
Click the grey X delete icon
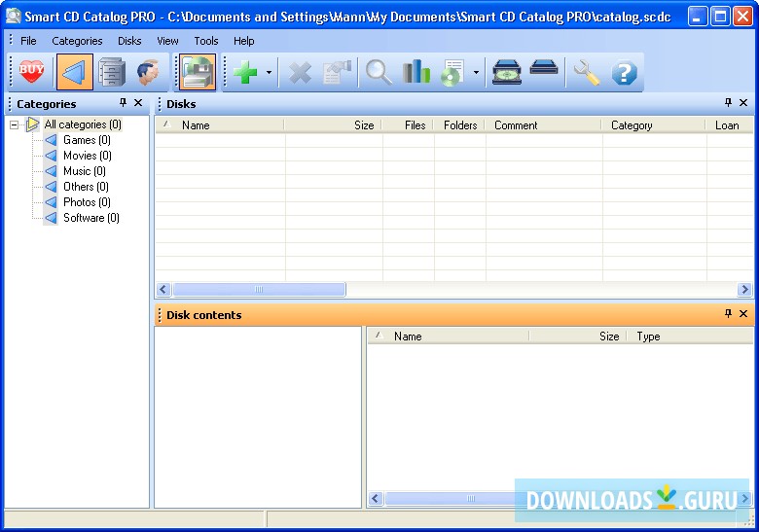pyautogui.click(x=300, y=73)
